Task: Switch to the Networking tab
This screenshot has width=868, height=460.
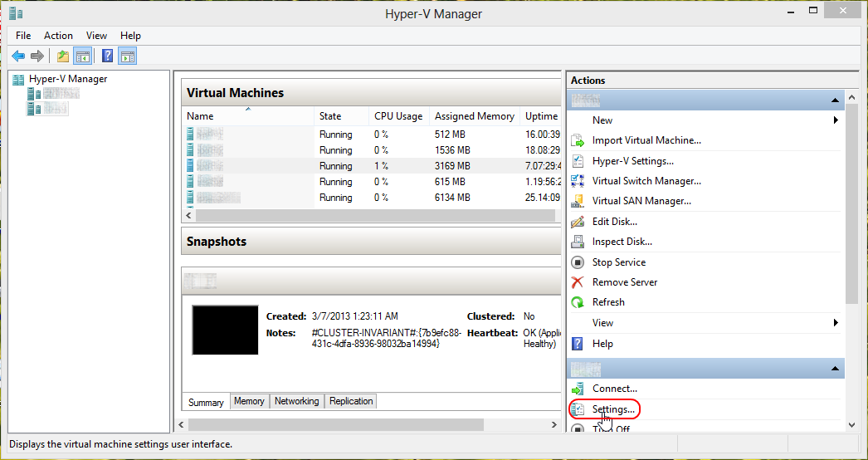Action: point(297,401)
